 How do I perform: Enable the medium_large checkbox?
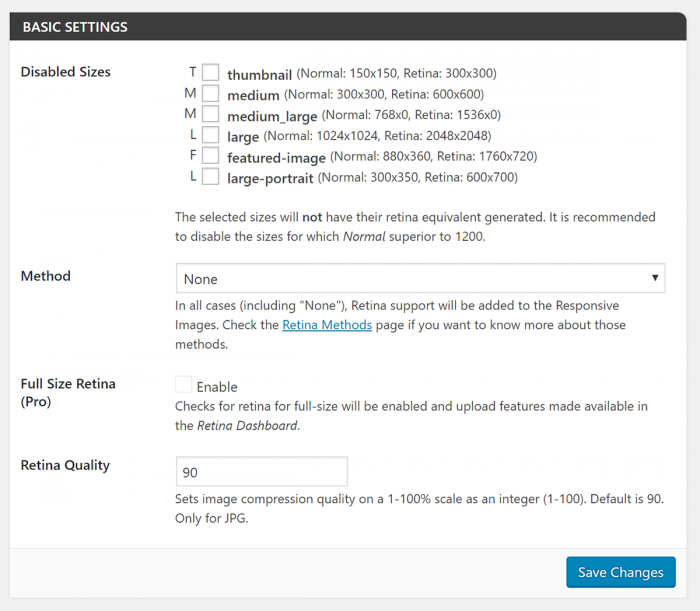(210, 115)
